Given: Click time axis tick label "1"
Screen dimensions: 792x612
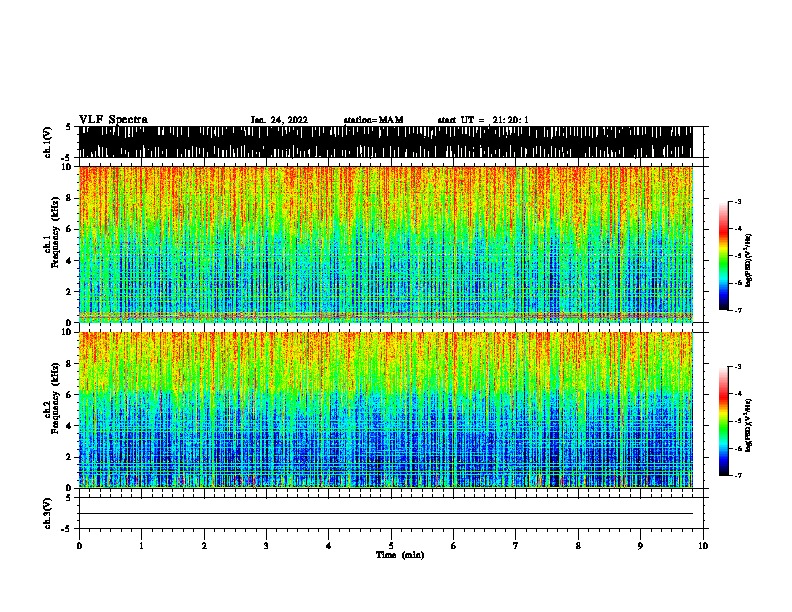Looking at the screenshot, I should (141, 546).
